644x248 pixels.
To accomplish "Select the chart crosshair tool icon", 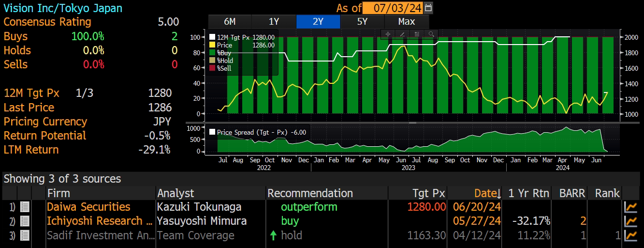I will coord(388,34).
